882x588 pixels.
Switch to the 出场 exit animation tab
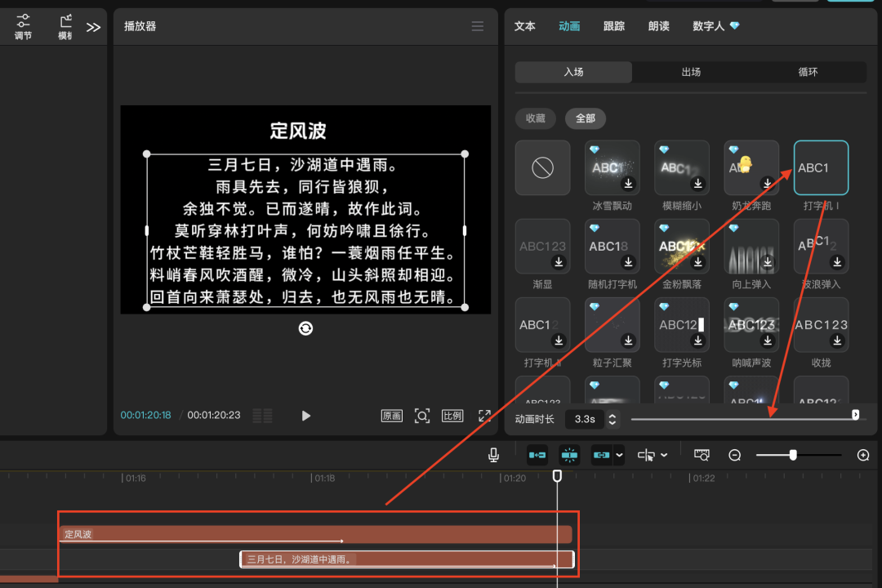(691, 72)
